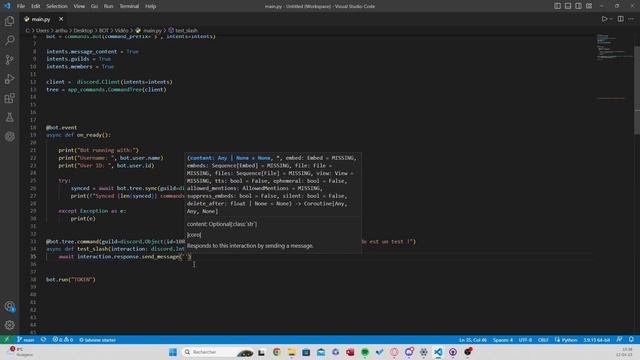Open the Selection menu

click(x=57, y=6)
